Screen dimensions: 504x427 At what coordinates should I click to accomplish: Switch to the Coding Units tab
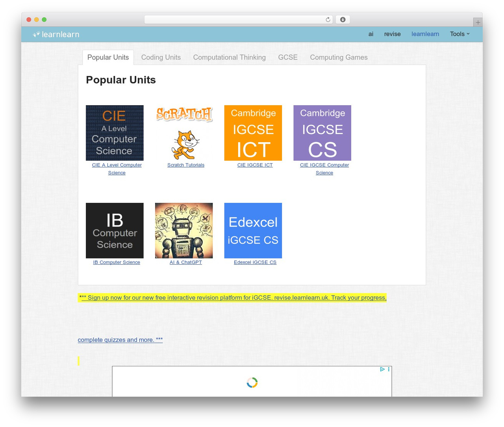pyautogui.click(x=161, y=58)
